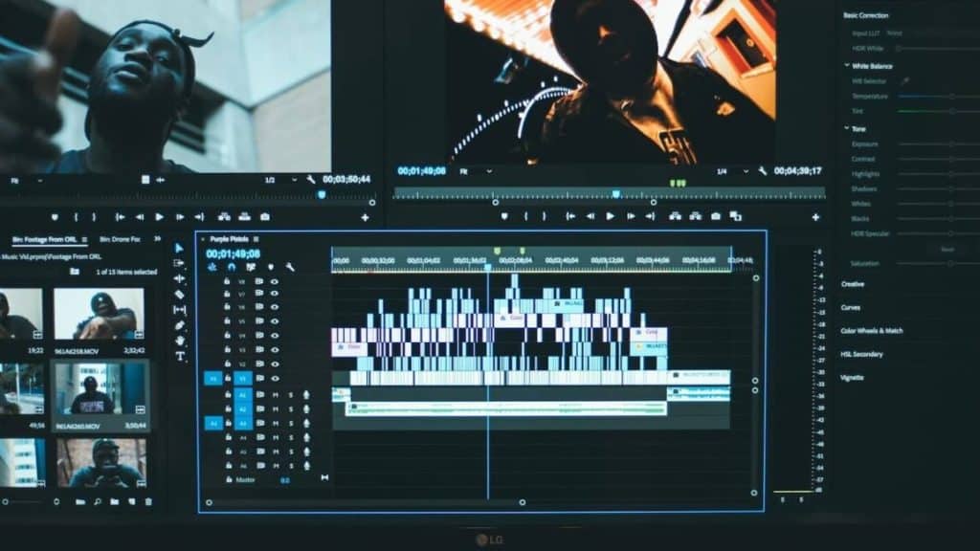This screenshot has width=980, height=551.
Task: Collapse the Tone section in Lumetri Color
Action: pos(845,125)
